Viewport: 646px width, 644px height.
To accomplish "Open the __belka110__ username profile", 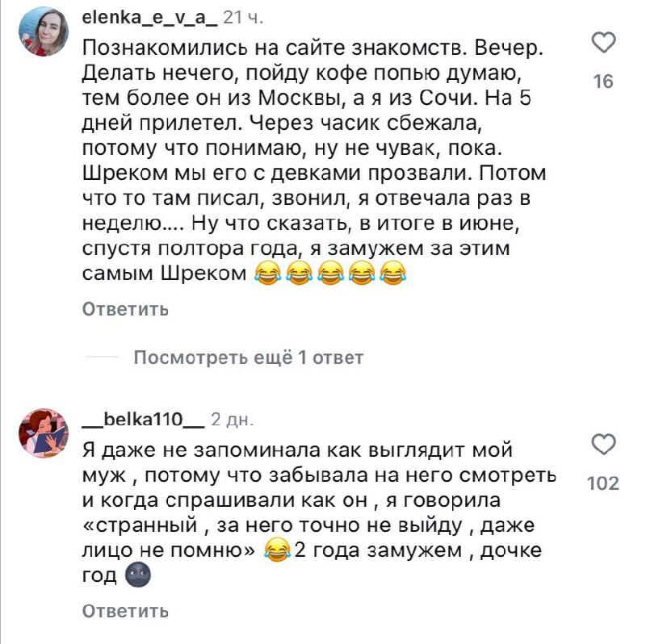I will [x=144, y=419].
